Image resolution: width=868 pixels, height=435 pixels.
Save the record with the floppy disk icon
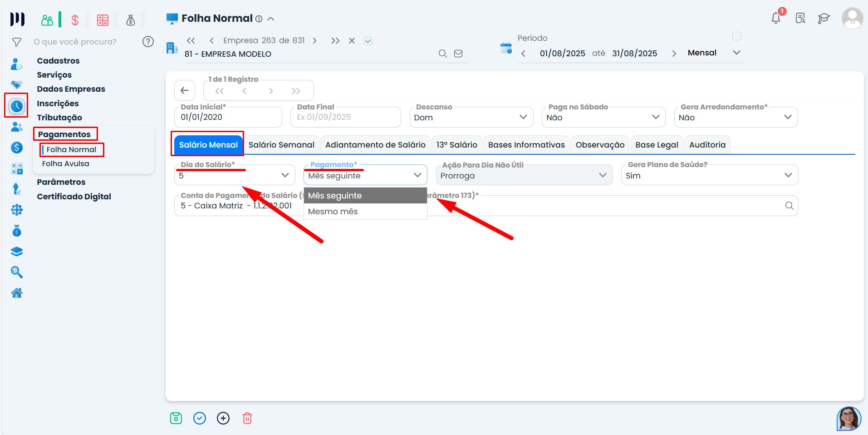pyautogui.click(x=176, y=418)
